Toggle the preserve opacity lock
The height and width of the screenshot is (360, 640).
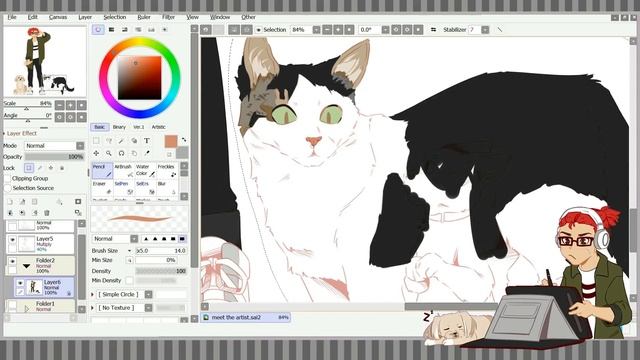[29, 168]
